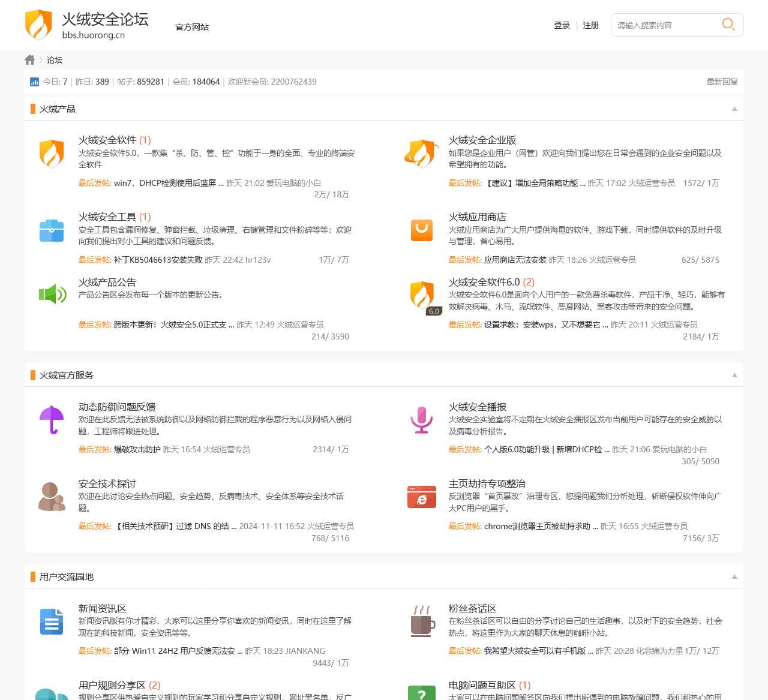Open the 火绒安全软件 forum title

pos(107,140)
